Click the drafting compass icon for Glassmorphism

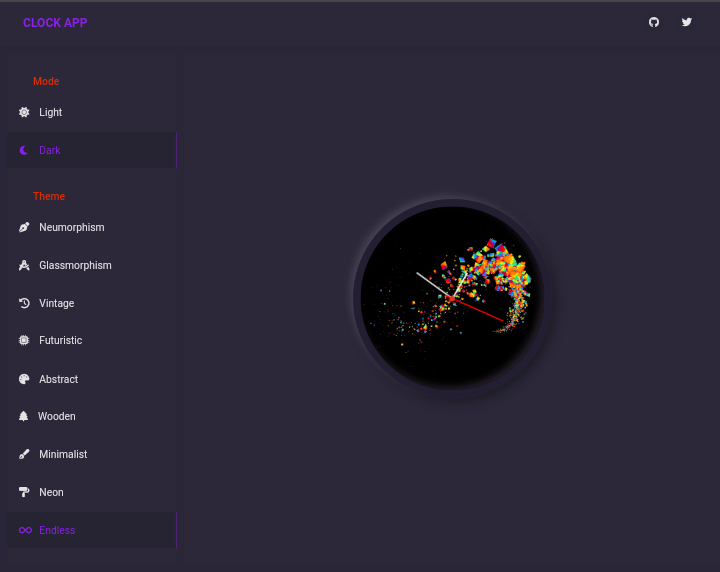[x=24, y=265]
